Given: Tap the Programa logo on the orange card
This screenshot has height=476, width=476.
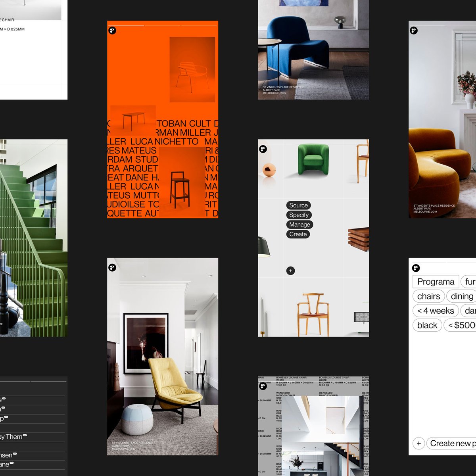Looking at the screenshot, I should coord(112,31).
